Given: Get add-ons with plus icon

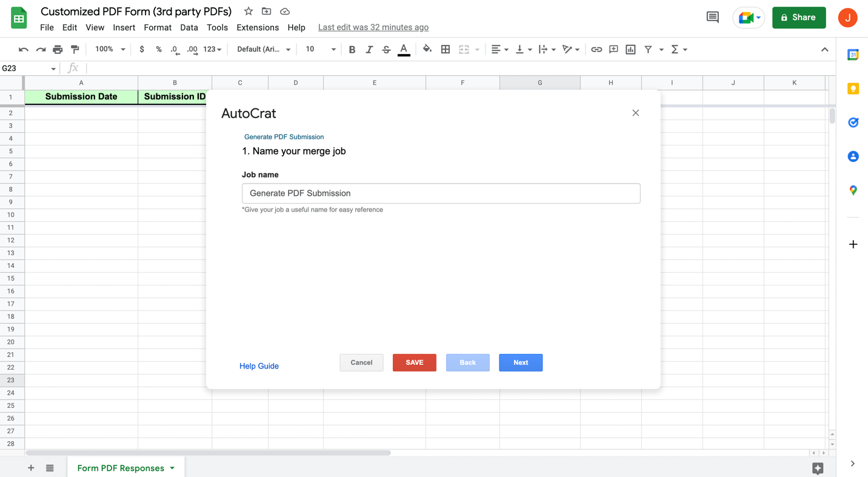Looking at the screenshot, I should [853, 244].
